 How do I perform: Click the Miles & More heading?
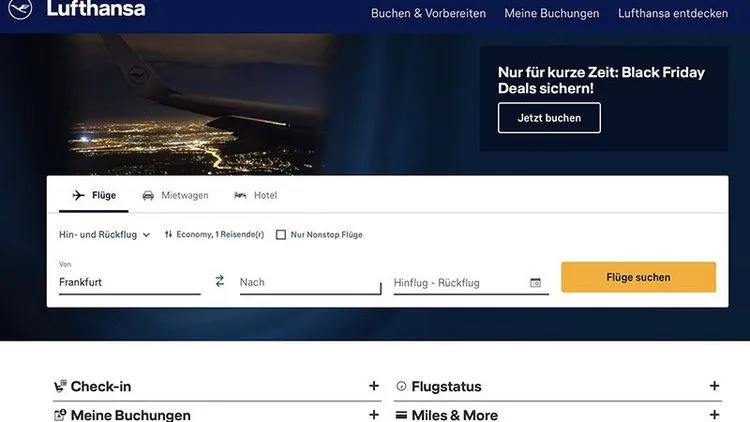(454, 415)
